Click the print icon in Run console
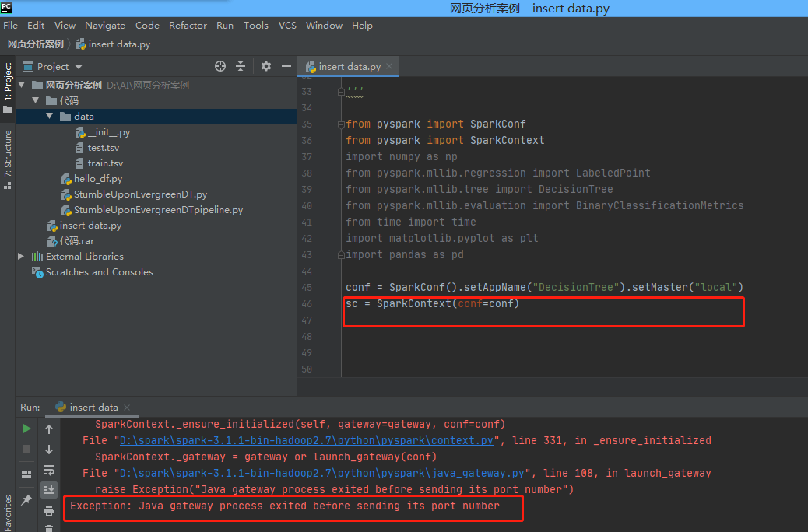Viewport: 808px width, 532px height. (x=49, y=510)
